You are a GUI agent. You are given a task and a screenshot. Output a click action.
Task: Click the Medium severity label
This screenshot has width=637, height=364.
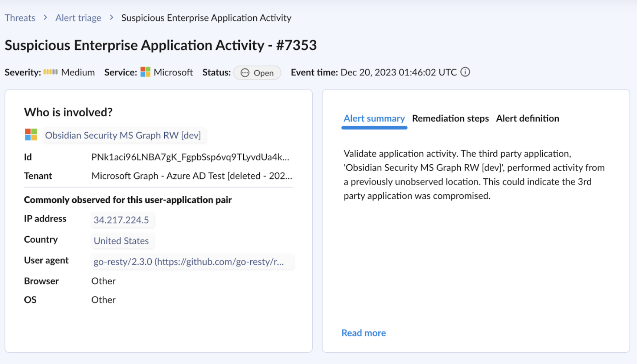tap(78, 72)
